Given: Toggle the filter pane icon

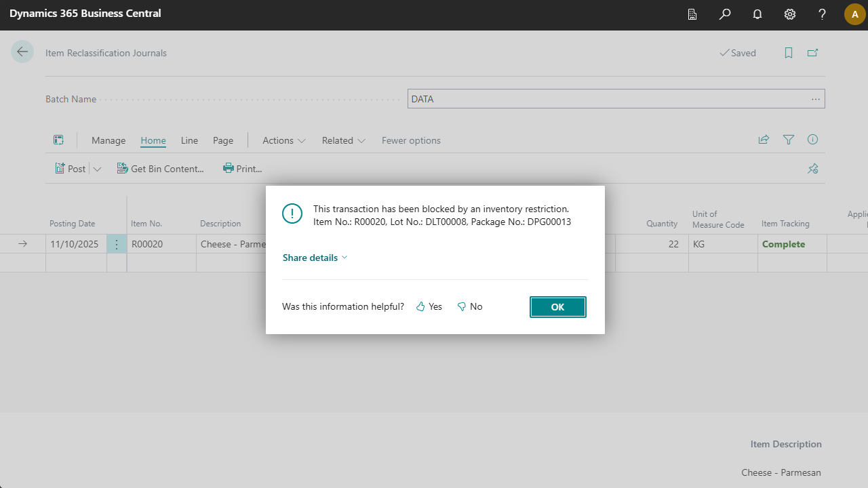Looking at the screenshot, I should (788, 140).
